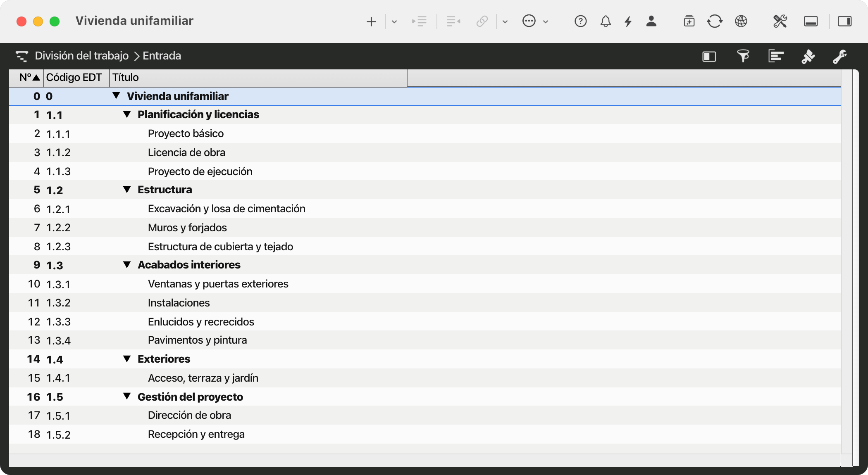This screenshot has height=475, width=868.
Task: Collapse the Vivienda unifamiliar root group
Action: coord(116,96)
